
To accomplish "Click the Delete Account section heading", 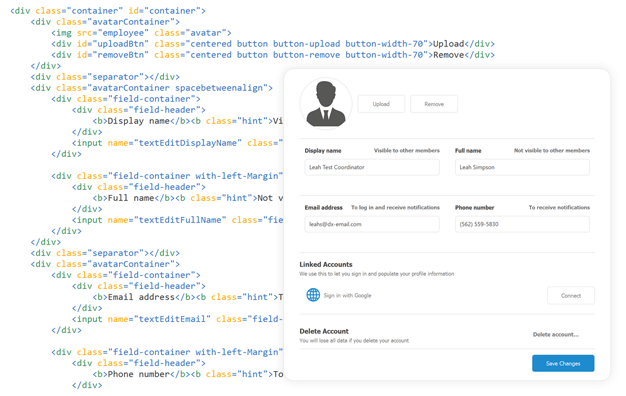I will pos(324,331).
